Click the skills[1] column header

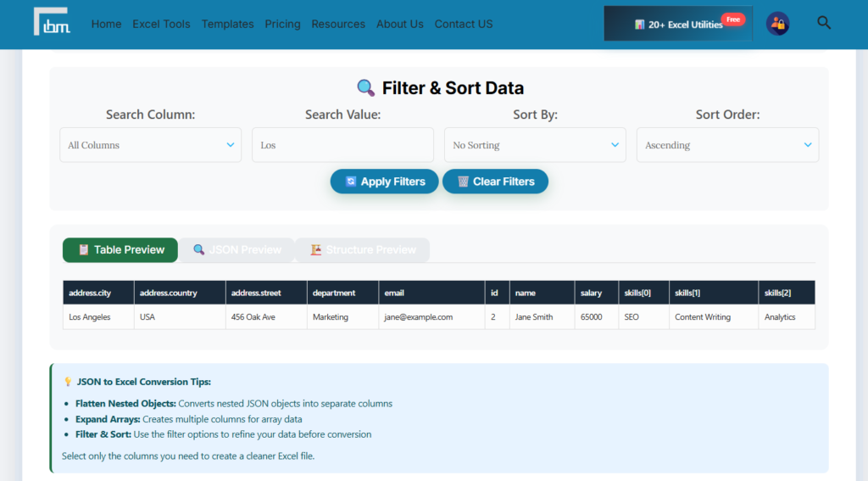click(714, 293)
